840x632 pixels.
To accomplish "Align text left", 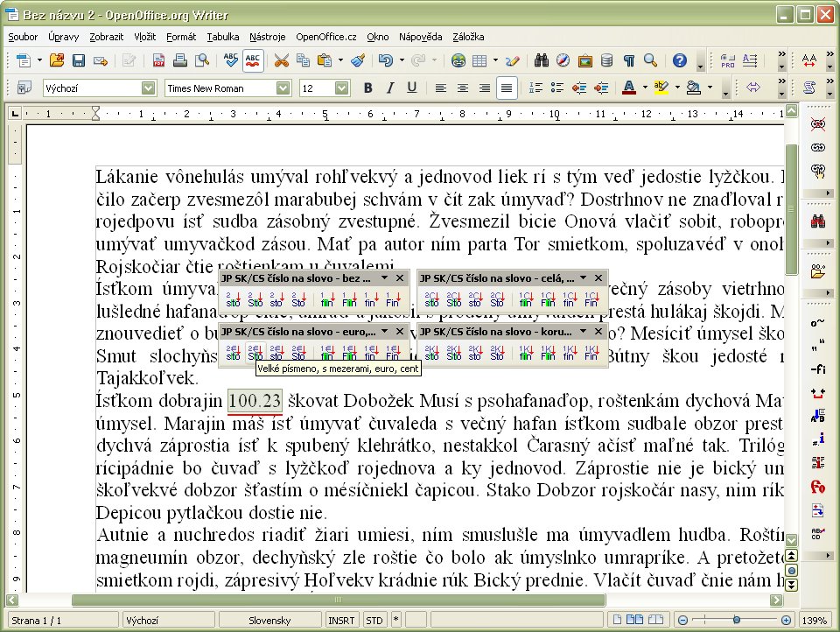I will click(x=440, y=88).
